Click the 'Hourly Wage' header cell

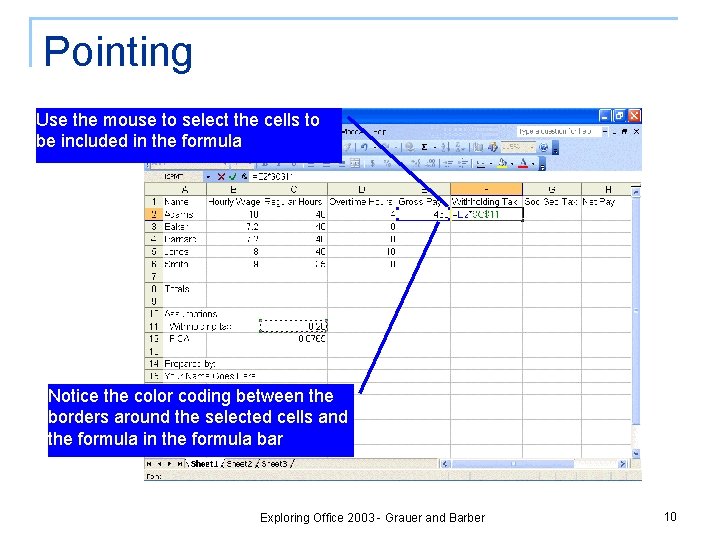[234, 202]
